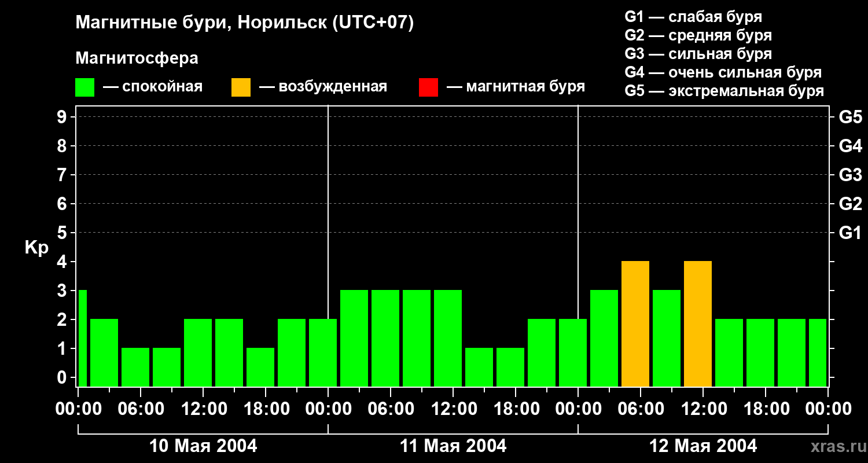Select the 'G2 — средняя буря' line
Screen dimensions: 868x463
[x=698, y=35]
